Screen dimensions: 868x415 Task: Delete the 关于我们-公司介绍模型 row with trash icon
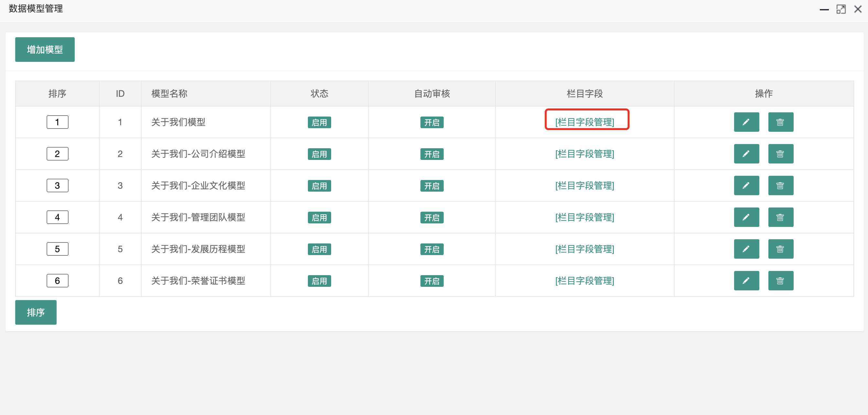[x=780, y=154]
